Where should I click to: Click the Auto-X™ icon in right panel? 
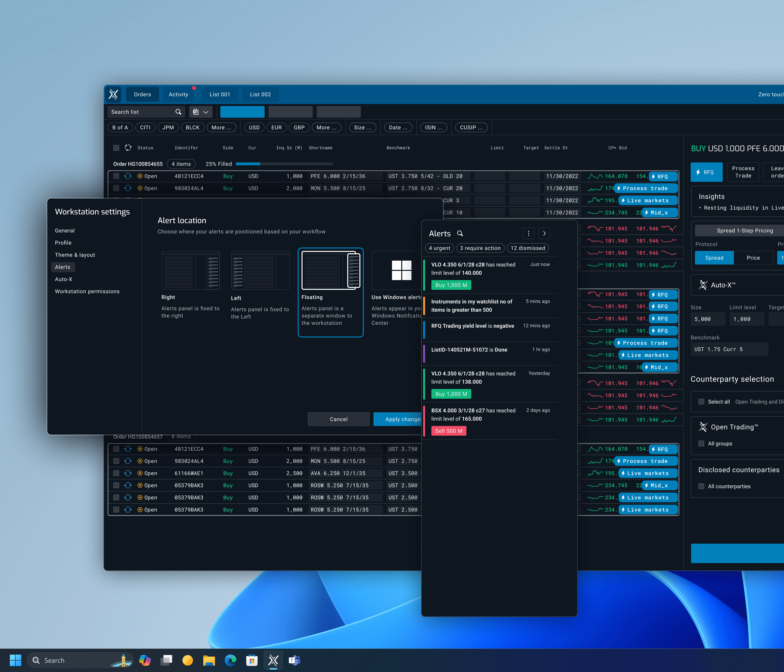tap(701, 285)
